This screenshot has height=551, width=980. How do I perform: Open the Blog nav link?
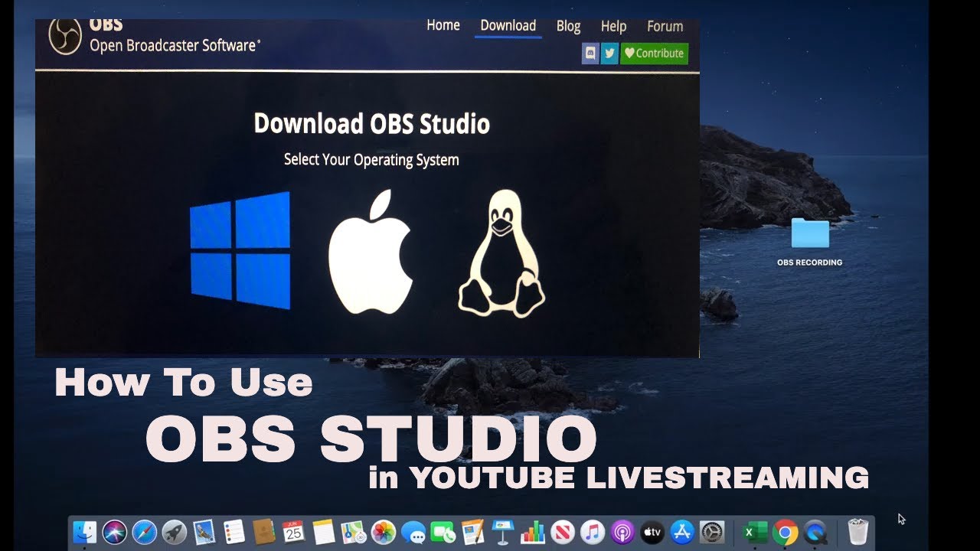tap(568, 26)
